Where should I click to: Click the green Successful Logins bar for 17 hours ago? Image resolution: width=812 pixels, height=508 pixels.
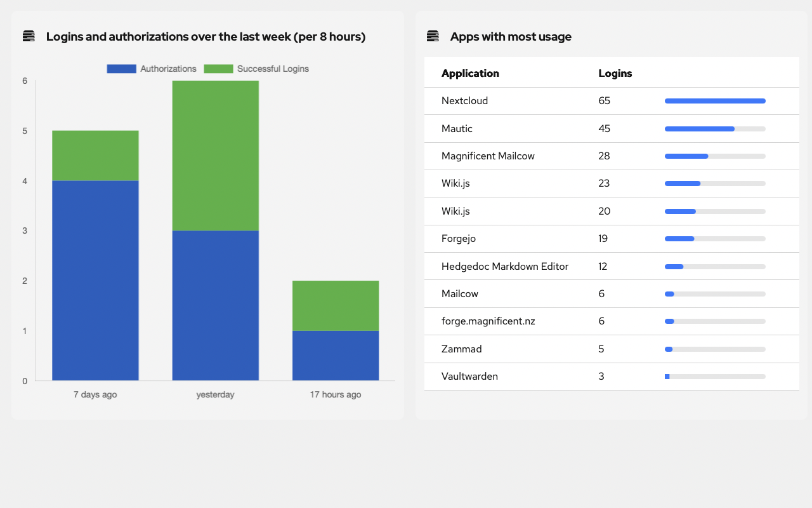point(336,305)
